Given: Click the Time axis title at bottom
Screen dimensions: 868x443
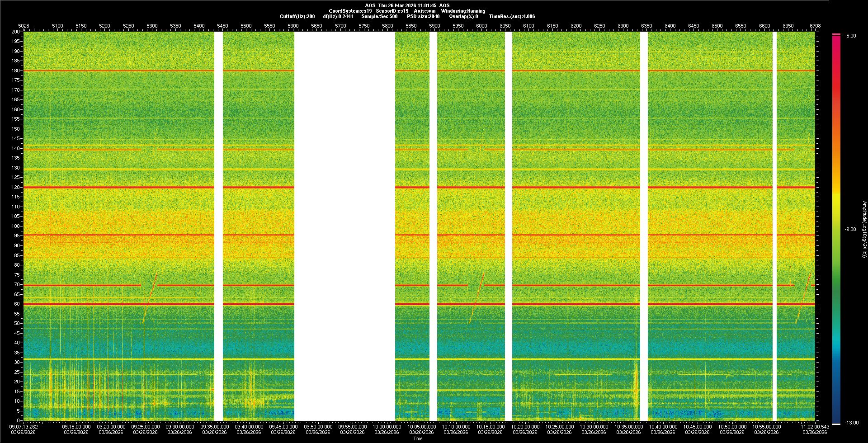Looking at the screenshot, I should click(x=418, y=438).
